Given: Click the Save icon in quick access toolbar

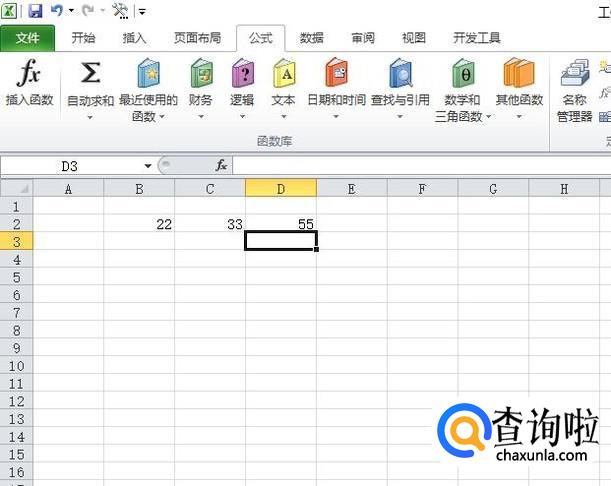Looking at the screenshot, I should point(35,11).
